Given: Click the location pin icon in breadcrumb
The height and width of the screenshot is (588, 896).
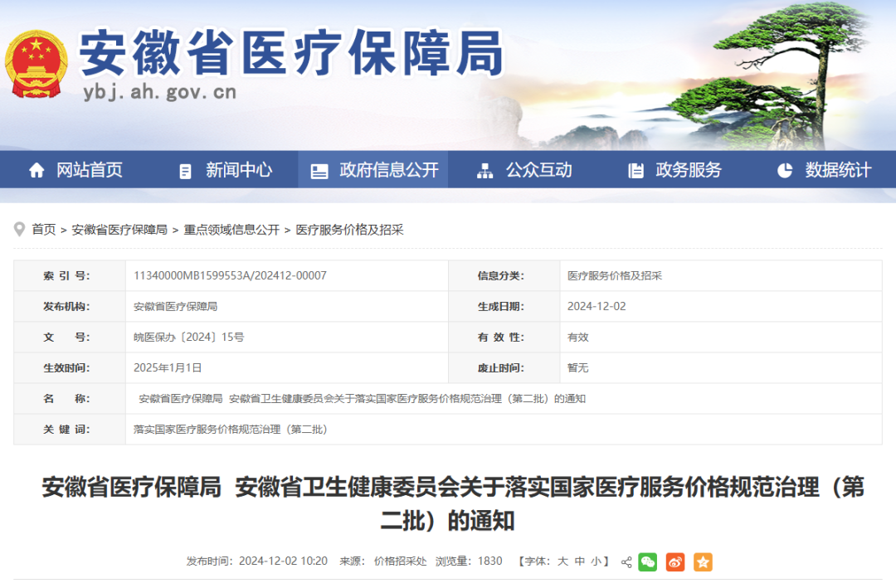Looking at the screenshot, I should click(19, 229).
